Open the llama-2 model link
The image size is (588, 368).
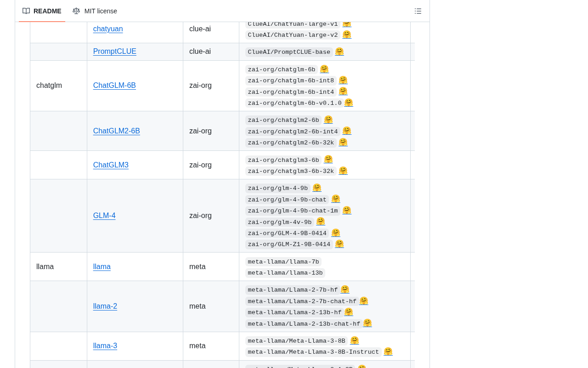point(105,306)
